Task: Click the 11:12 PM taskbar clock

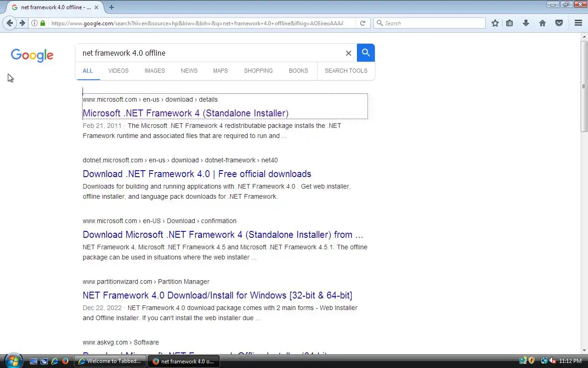Action: tap(571, 361)
